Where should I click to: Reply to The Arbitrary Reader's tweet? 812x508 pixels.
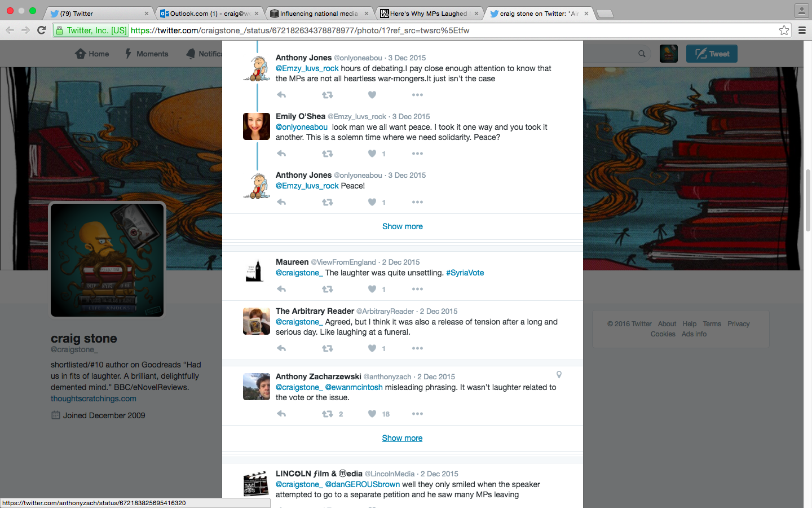click(281, 348)
